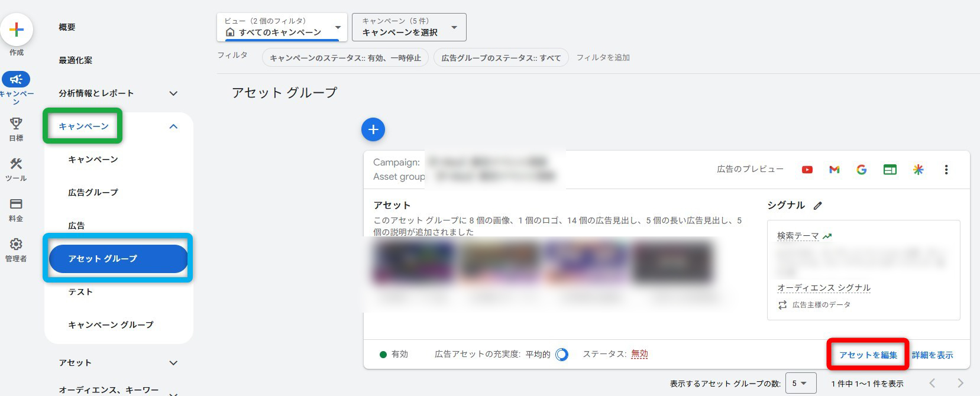The image size is (980, 396).
Task: Select テスト in navigation
Action: point(80,292)
